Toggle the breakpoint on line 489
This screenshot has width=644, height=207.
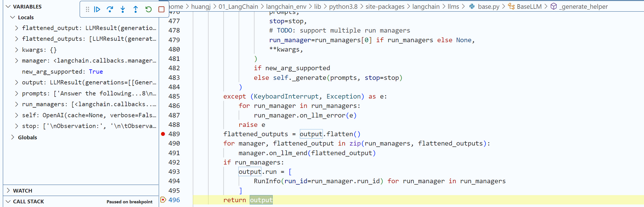163,134
